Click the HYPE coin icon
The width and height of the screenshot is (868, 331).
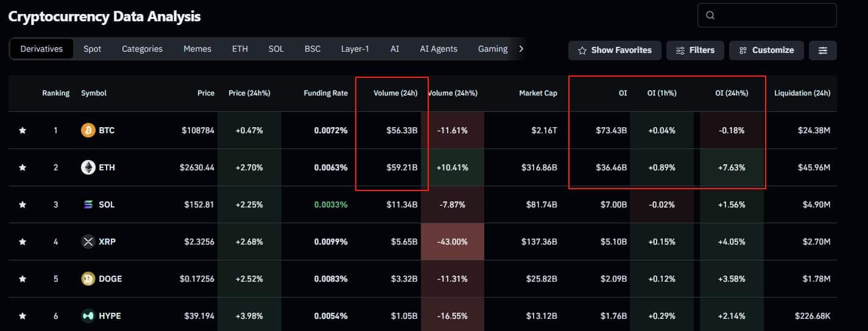tap(88, 316)
